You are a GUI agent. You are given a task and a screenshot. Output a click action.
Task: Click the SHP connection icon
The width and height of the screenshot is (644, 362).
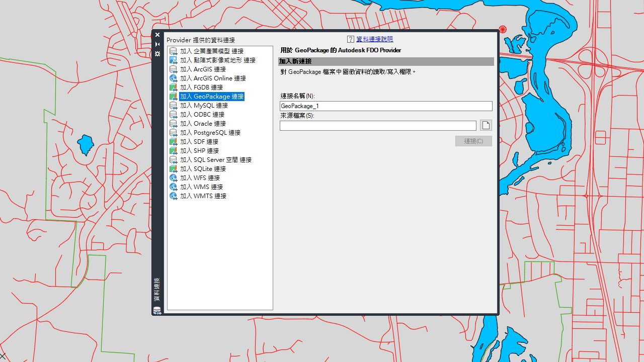tap(173, 151)
